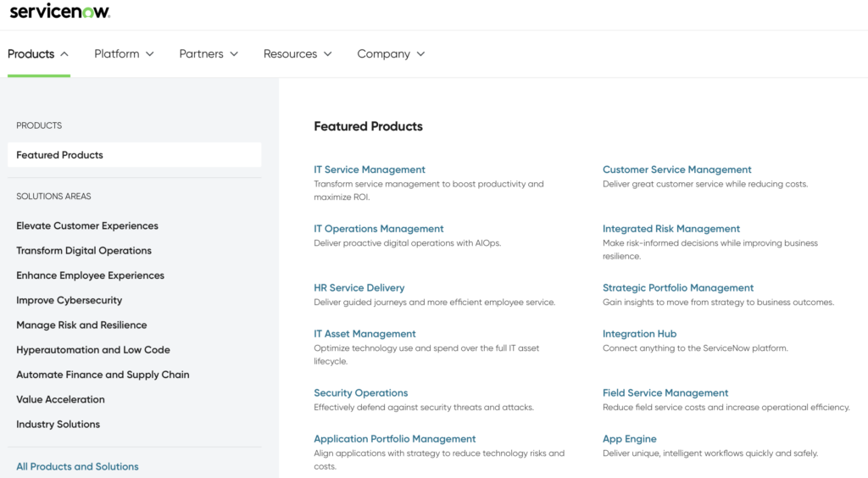Select Hyperautomation and Low Code

coord(93,350)
